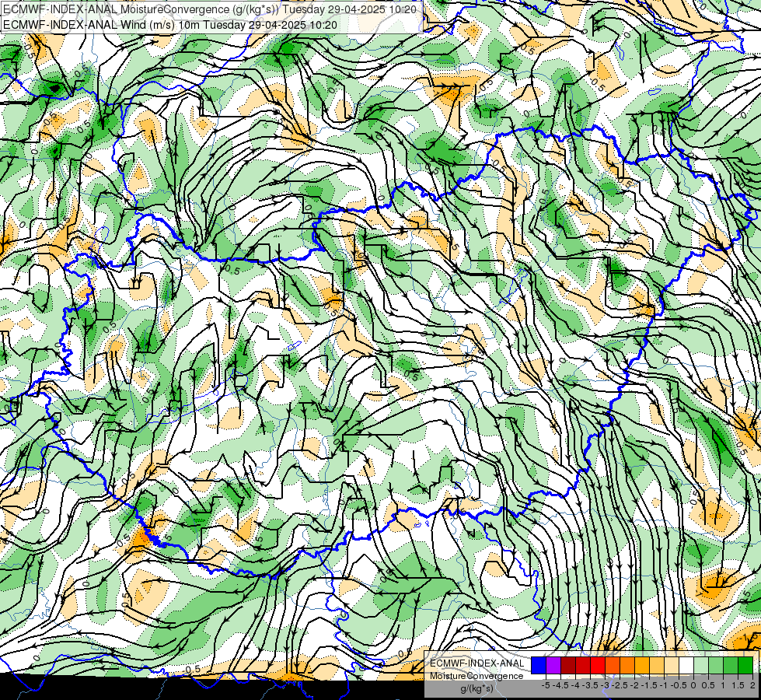
Task: Click the legend's MoistureConvergence label
Action: click(476, 676)
